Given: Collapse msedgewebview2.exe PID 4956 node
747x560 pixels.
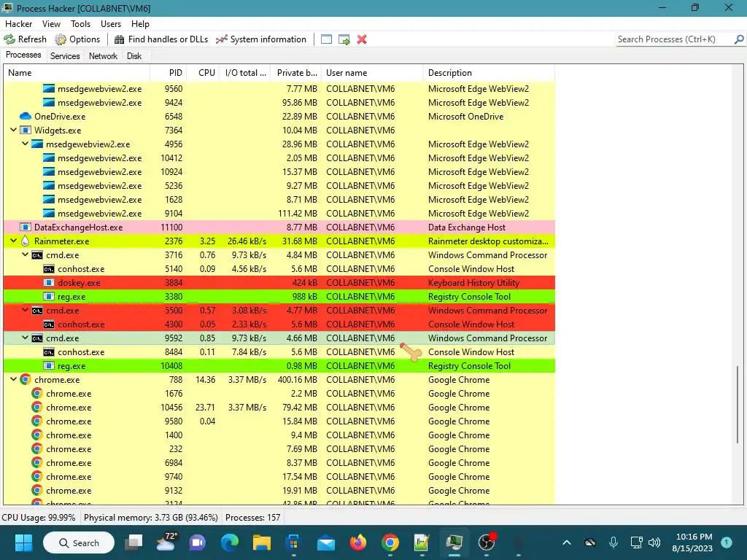Looking at the screenshot, I should point(26,144).
